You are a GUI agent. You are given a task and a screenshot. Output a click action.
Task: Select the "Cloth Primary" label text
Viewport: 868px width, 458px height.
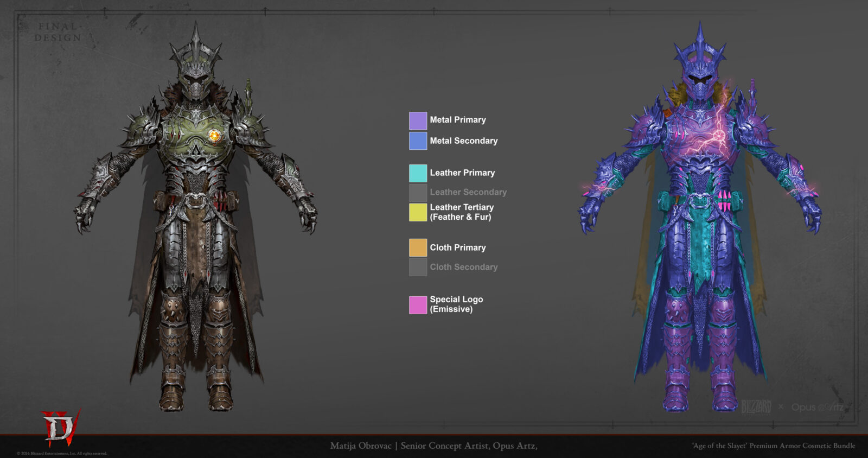click(x=458, y=247)
